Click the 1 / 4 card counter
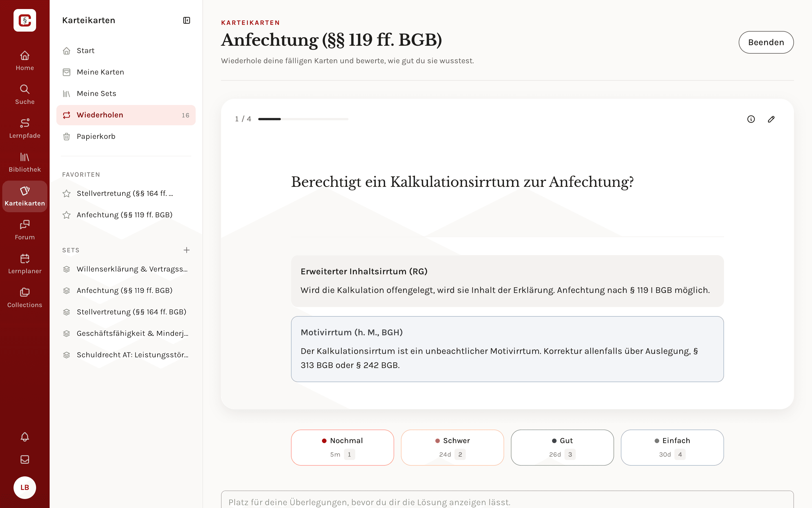The image size is (812, 508). [243, 119]
